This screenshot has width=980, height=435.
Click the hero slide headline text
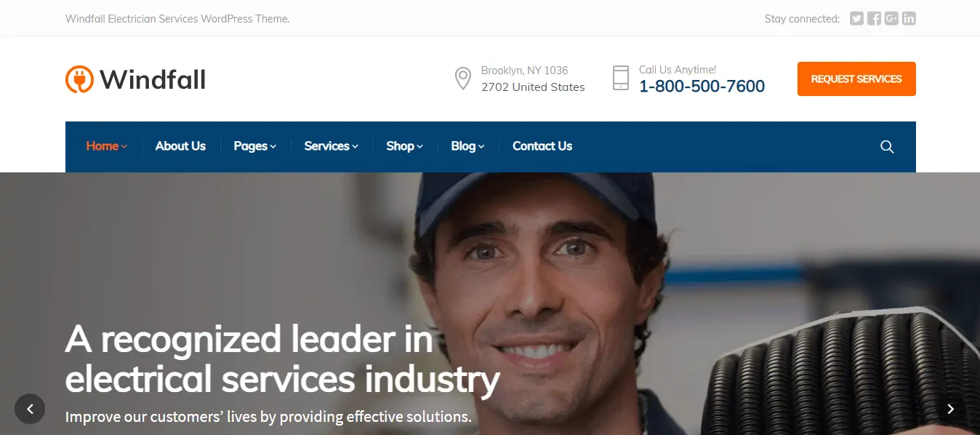click(x=283, y=359)
